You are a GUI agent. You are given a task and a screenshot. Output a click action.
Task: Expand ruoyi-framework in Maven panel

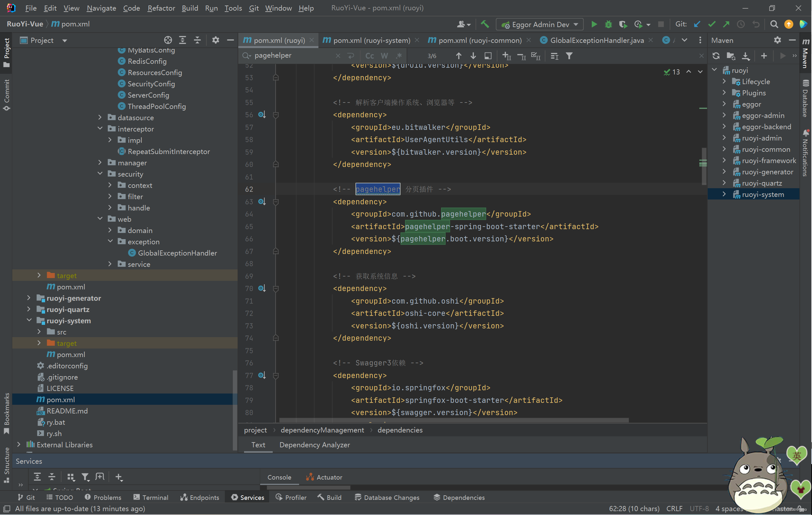pos(724,160)
